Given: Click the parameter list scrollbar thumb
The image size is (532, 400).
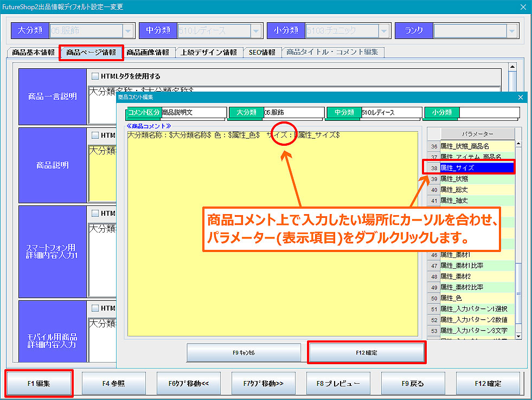Looking at the screenshot, I should (518, 293).
